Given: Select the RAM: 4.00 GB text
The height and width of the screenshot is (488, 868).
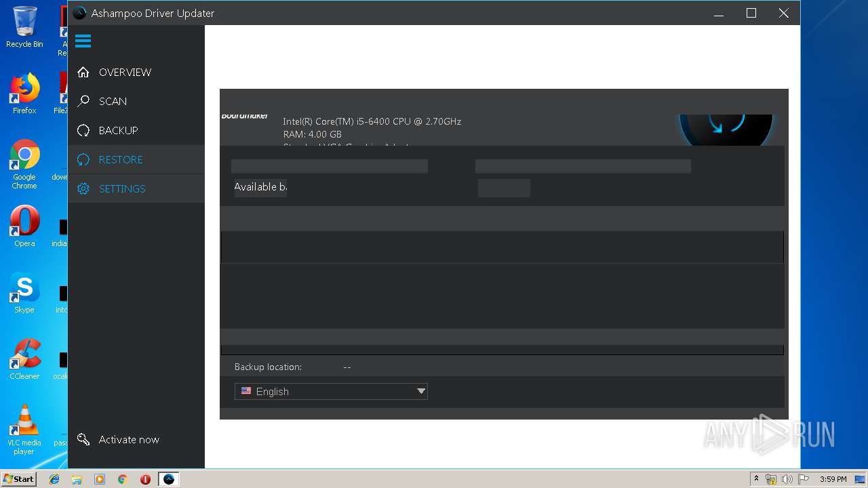Looking at the screenshot, I should pos(312,134).
